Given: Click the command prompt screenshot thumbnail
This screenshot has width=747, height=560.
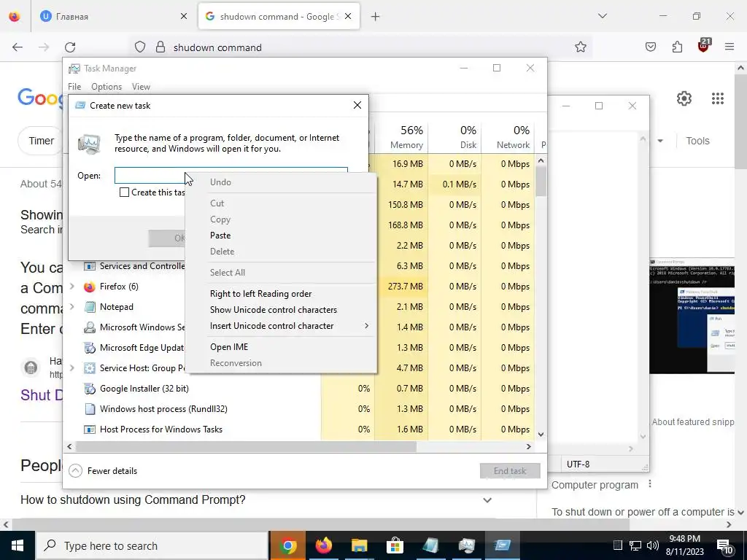Looking at the screenshot, I should [x=692, y=316].
